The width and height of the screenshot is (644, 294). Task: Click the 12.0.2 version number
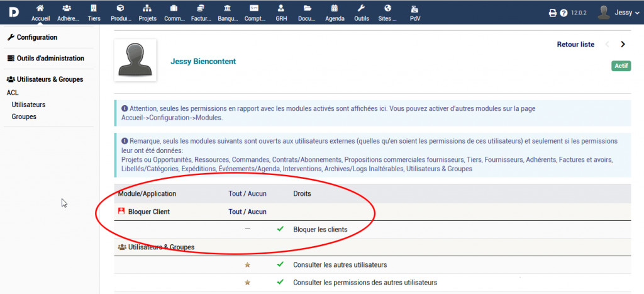click(x=579, y=13)
